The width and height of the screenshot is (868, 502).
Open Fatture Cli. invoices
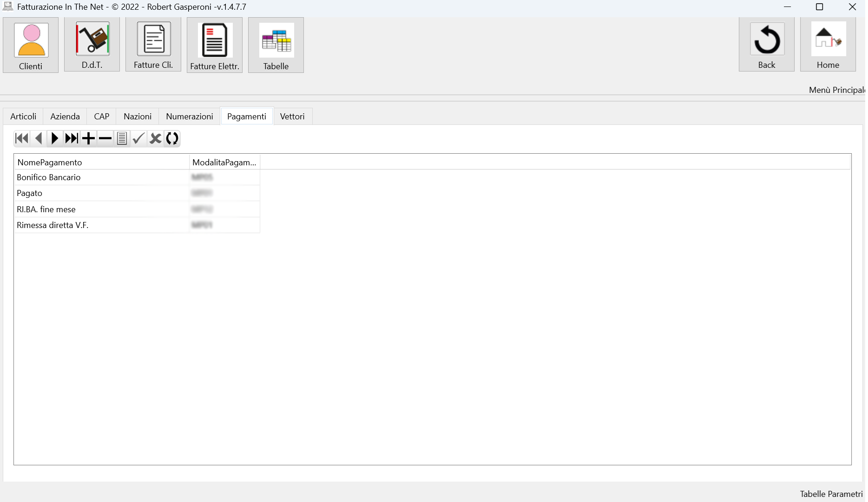click(x=153, y=45)
